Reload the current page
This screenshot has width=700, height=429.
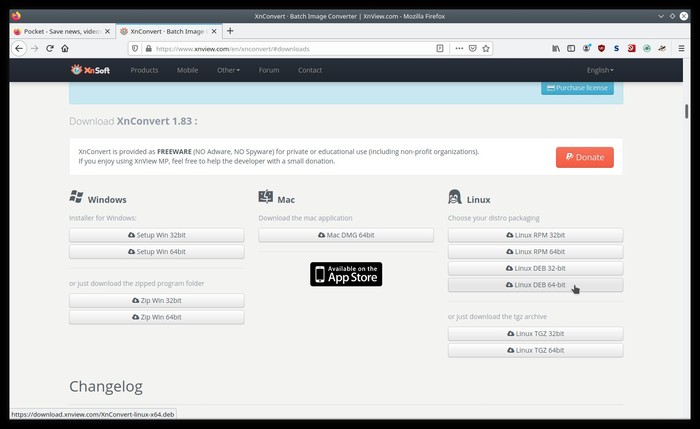(x=50, y=48)
